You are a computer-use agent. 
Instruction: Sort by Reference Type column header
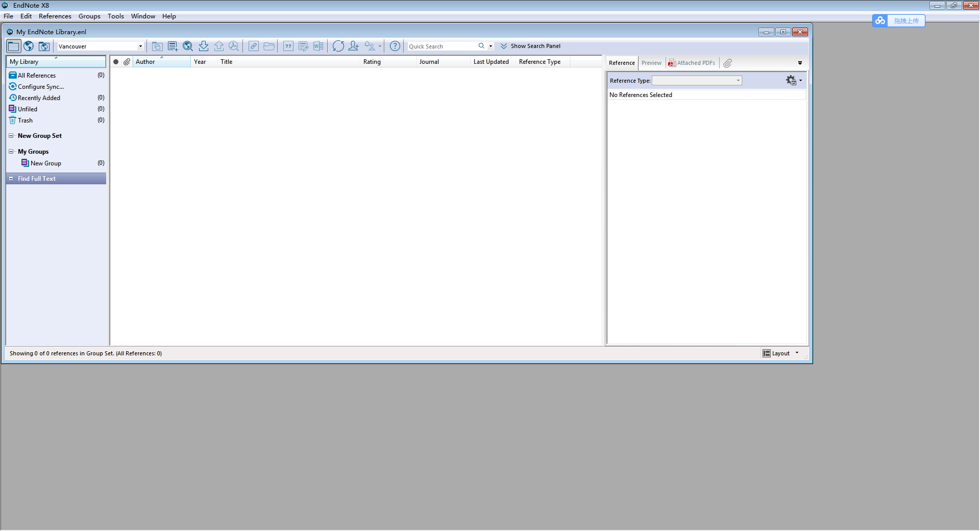coord(543,62)
